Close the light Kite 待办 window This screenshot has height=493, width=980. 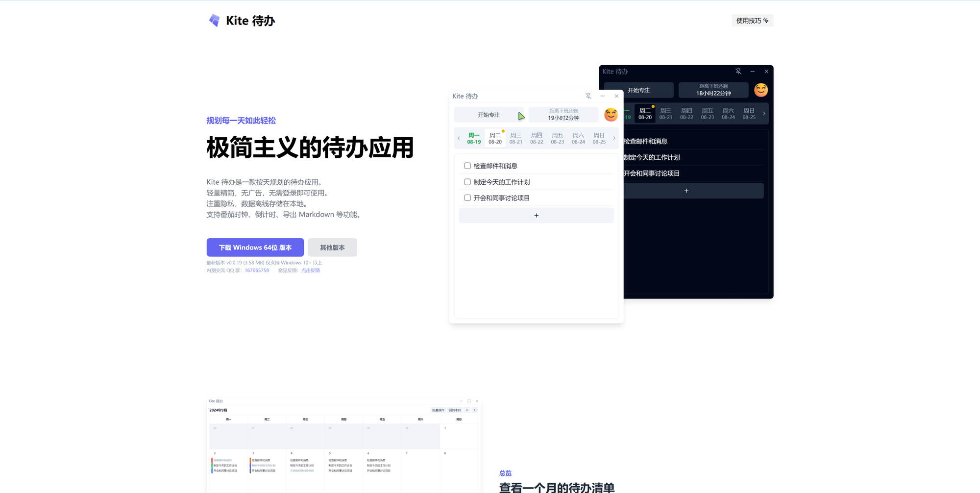616,96
